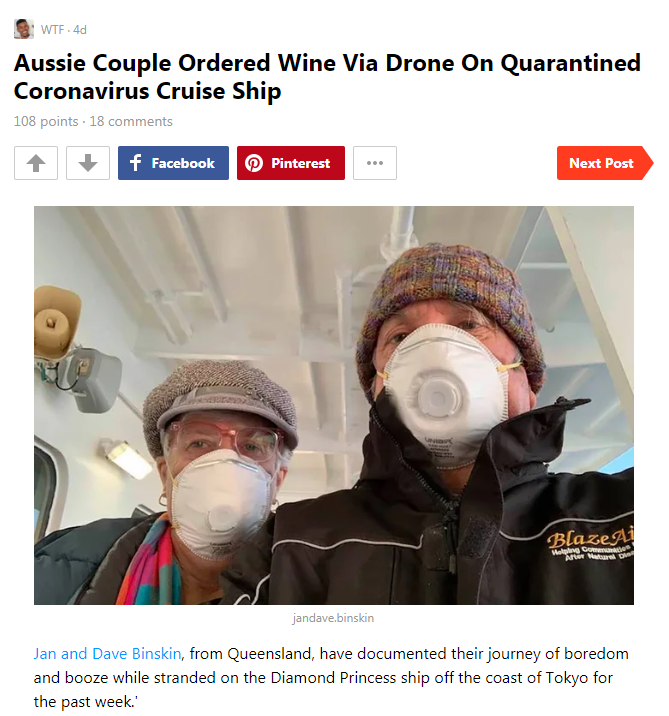Share the post on Facebook

(x=173, y=163)
